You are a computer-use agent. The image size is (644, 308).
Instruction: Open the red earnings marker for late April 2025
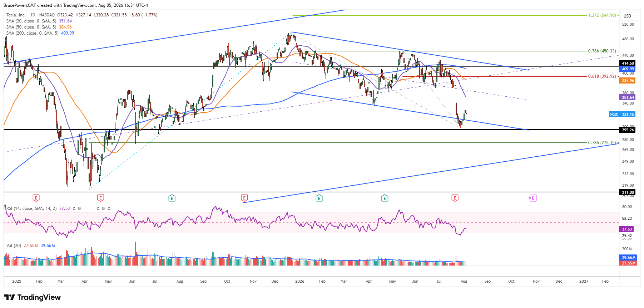pyautogui.click(x=100, y=198)
